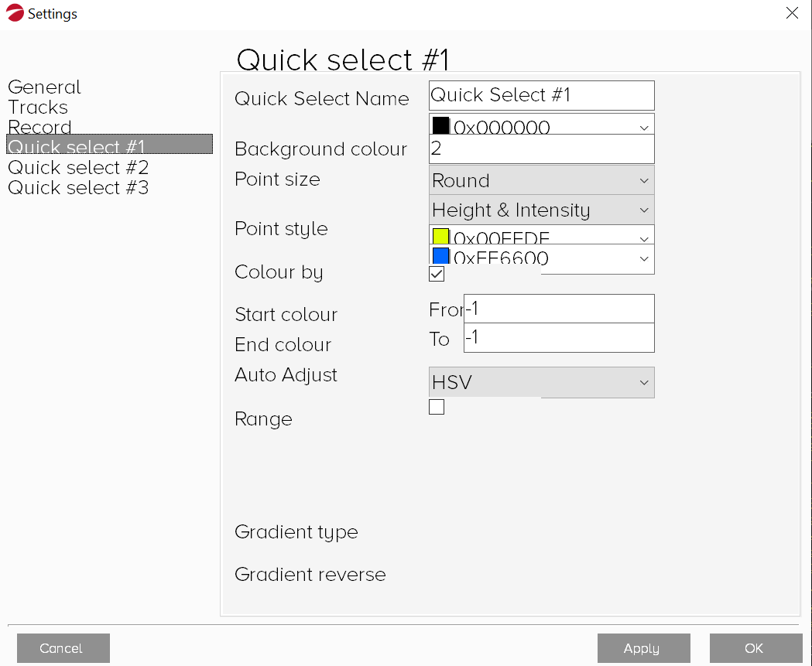
Task: Click the black background colour swatch
Action: point(441,125)
